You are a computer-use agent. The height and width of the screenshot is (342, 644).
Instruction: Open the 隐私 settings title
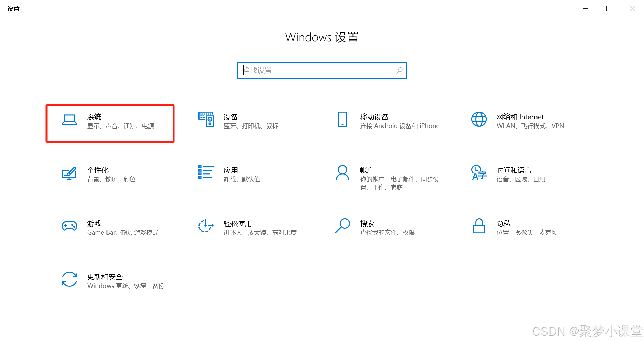point(503,224)
